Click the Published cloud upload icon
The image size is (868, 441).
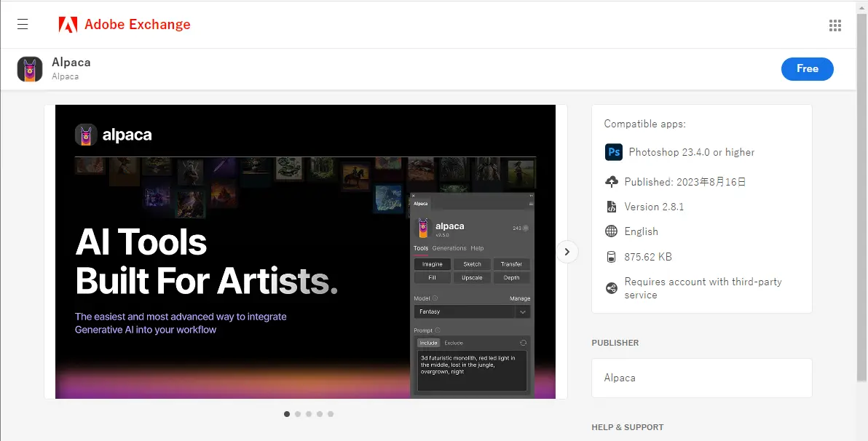(611, 181)
